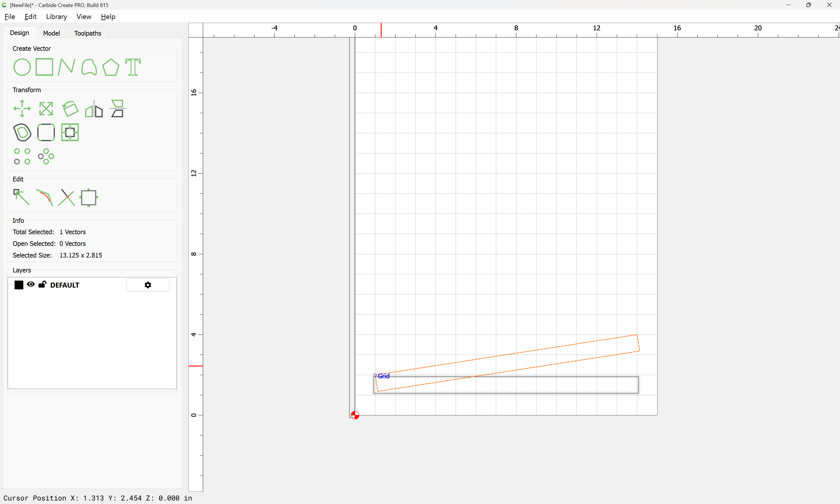Open the View menu

pyautogui.click(x=83, y=17)
